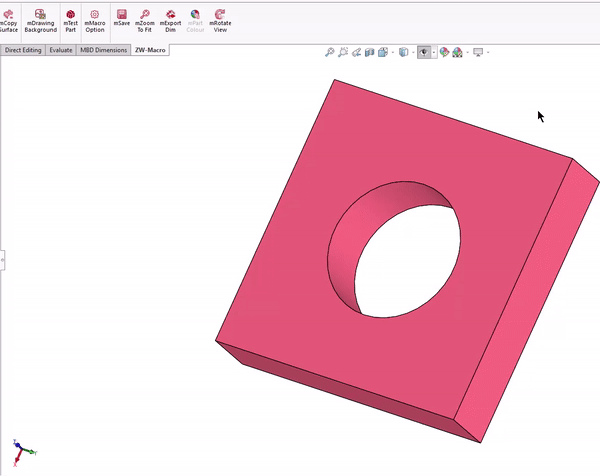This screenshot has height=476, width=600.
Task: Open mMacro Option settings
Action: pyautogui.click(x=95, y=20)
